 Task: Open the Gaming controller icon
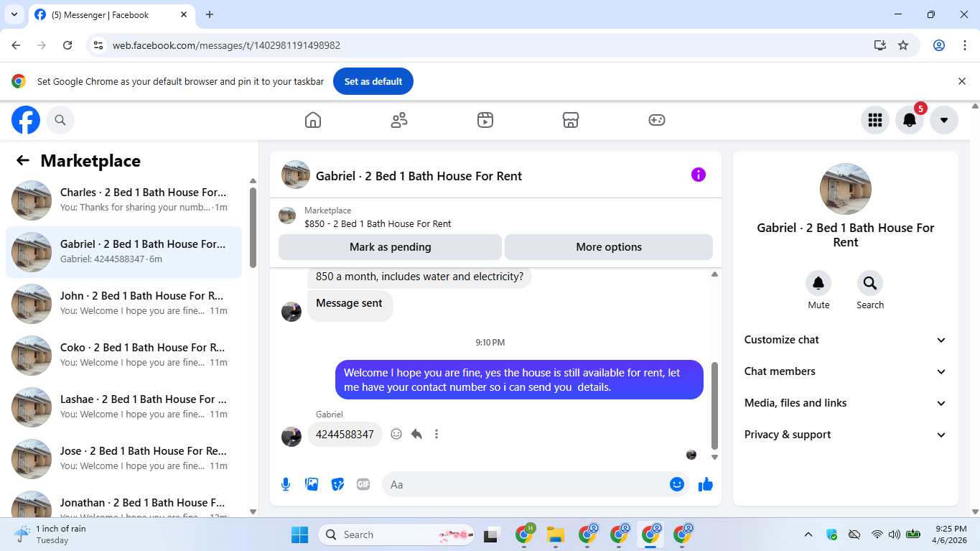coord(657,120)
